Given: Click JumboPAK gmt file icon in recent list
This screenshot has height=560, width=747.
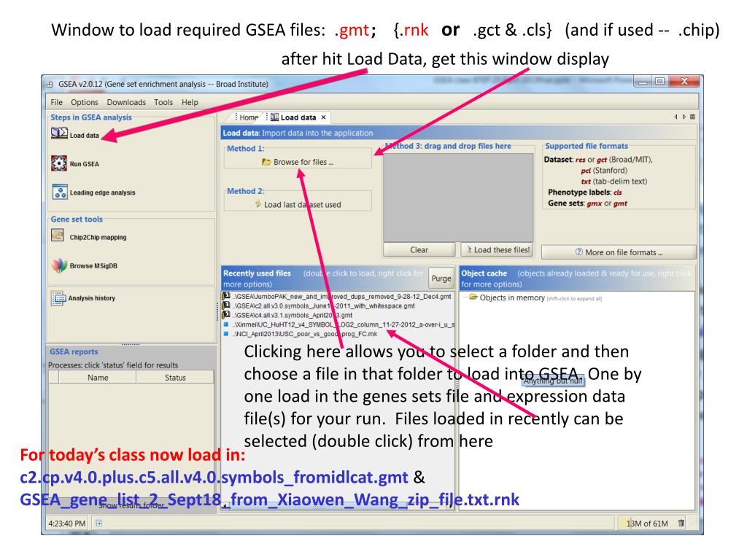Looking at the screenshot, I should coord(226,296).
